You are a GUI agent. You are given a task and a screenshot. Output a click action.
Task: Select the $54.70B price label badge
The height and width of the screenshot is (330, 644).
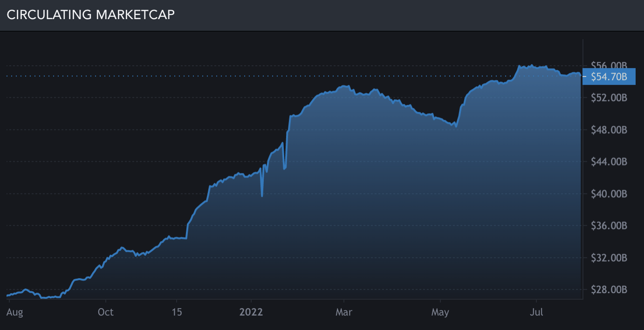pyautogui.click(x=609, y=76)
